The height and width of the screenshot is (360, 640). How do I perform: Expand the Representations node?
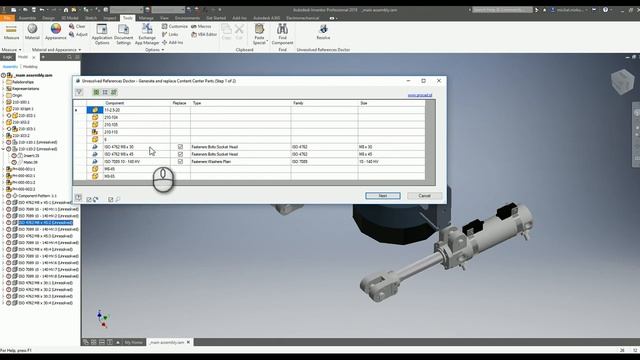(3, 89)
